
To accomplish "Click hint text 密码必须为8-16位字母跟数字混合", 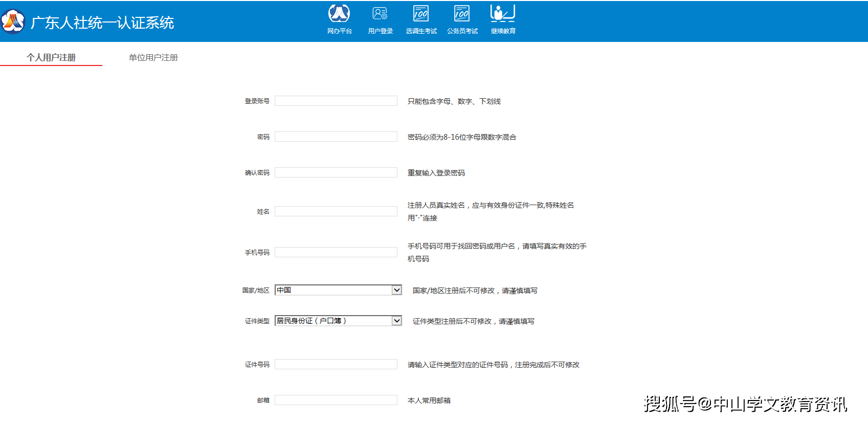I will click(x=462, y=137).
